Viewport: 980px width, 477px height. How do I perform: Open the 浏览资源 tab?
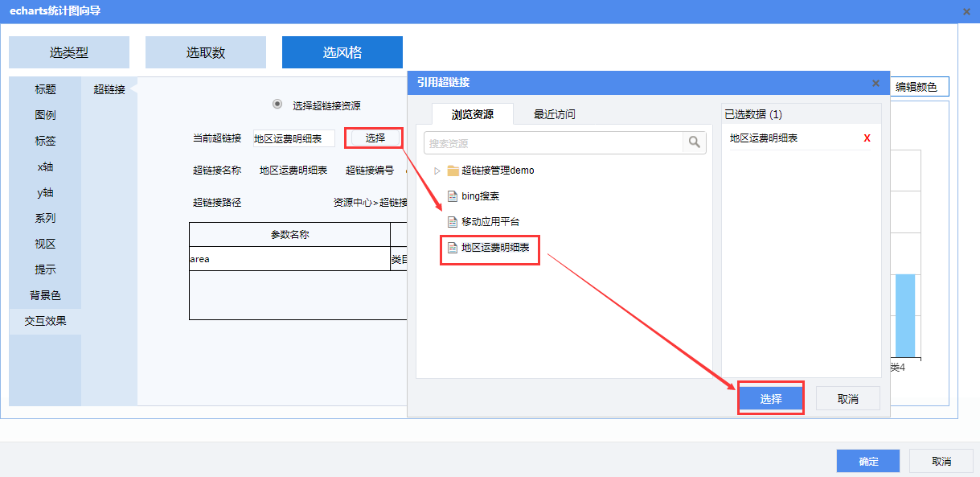point(472,114)
